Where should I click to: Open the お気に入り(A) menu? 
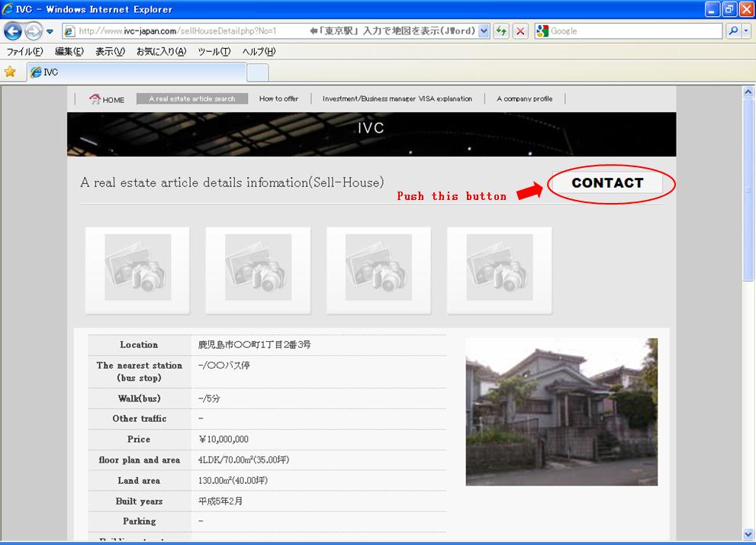pyautogui.click(x=161, y=52)
